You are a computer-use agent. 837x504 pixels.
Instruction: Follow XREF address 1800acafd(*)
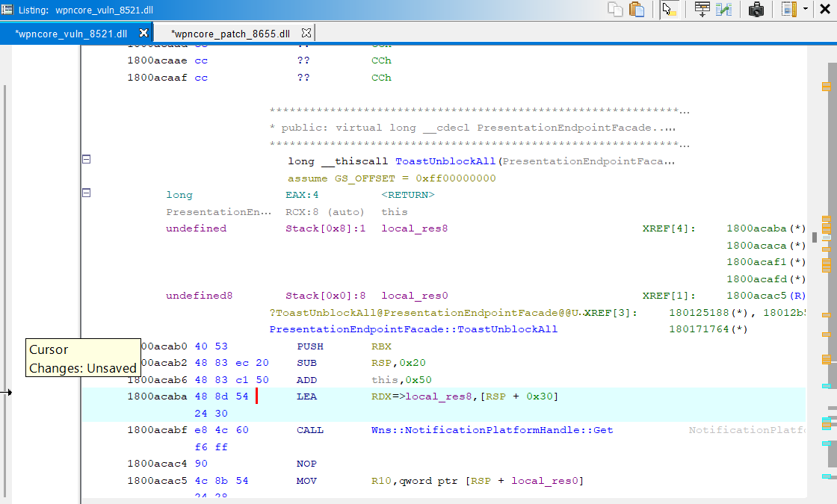[x=765, y=279]
